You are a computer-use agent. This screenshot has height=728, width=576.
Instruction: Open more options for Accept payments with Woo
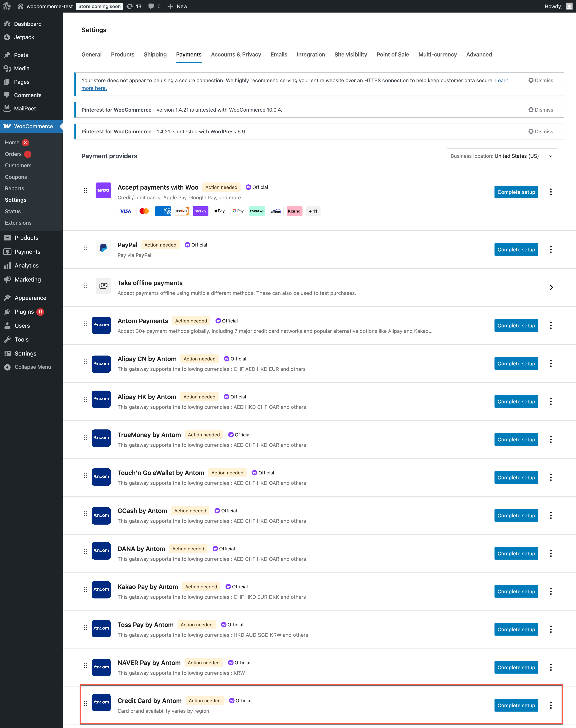click(551, 192)
